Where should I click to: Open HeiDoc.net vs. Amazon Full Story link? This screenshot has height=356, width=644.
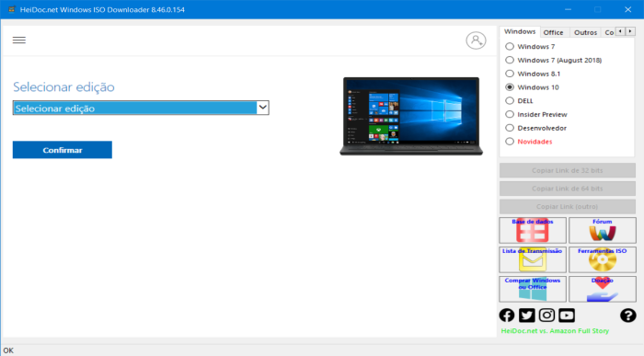(555, 331)
